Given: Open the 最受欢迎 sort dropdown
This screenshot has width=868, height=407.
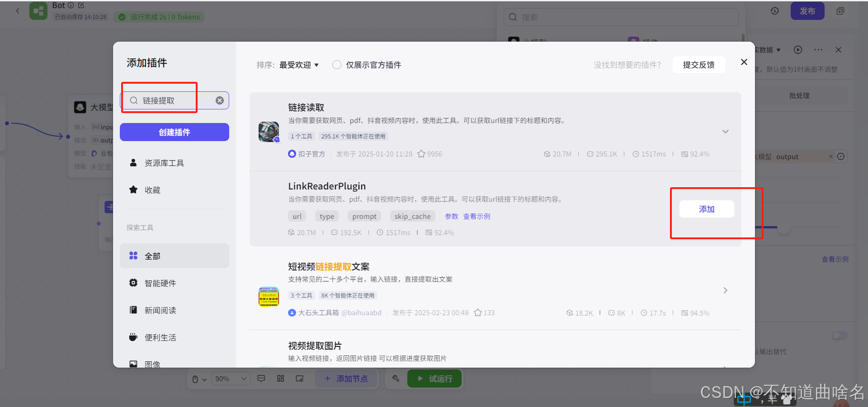Looking at the screenshot, I should tap(299, 65).
